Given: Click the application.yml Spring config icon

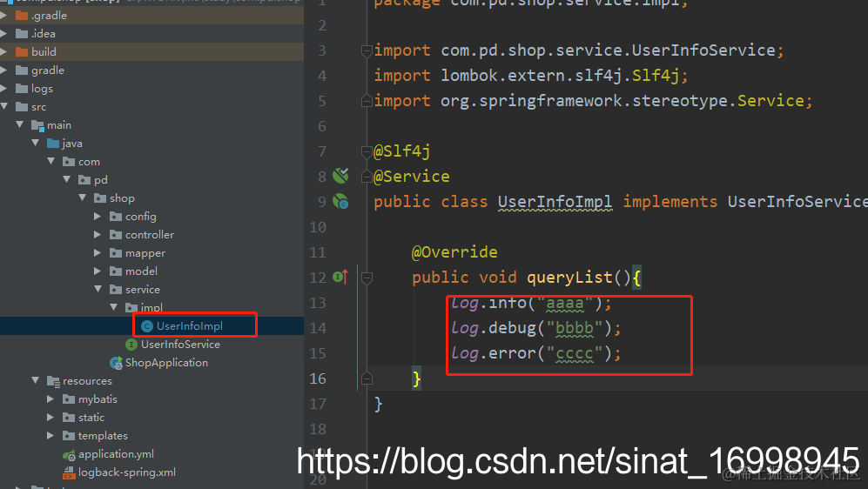Looking at the screenshot, I should pos(69,455).
